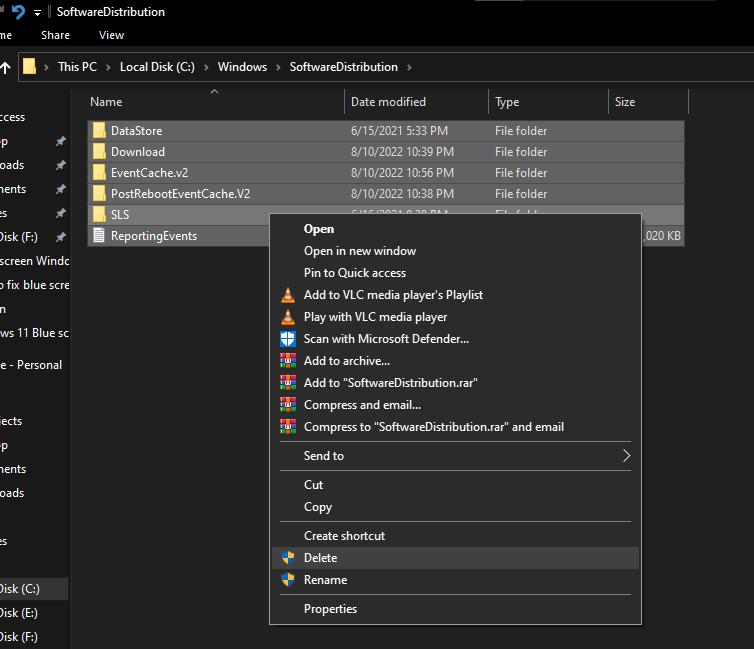Click the WinRAR icon beside Add to archive

pyautogui.click(x=288, y=361)
